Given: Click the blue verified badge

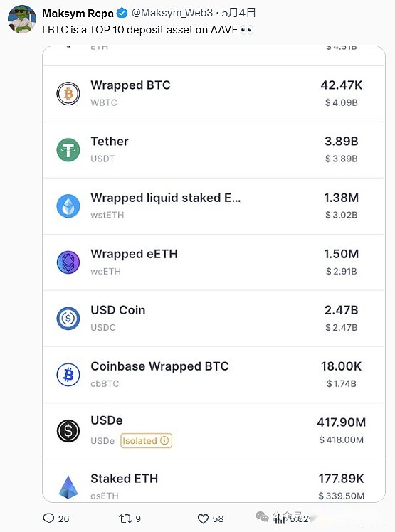Looking at the screenshot, I should pos(122,14).
